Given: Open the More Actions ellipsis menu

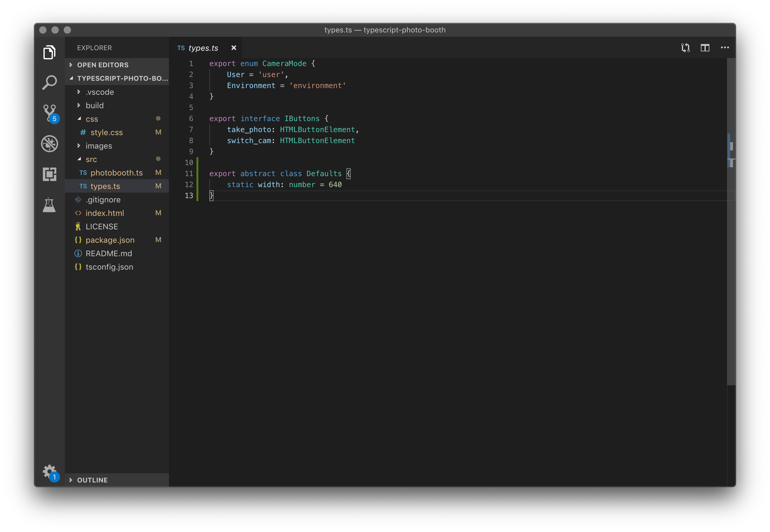Looking at the screenshot, I should pyautogui.click(x=725, y=47).
